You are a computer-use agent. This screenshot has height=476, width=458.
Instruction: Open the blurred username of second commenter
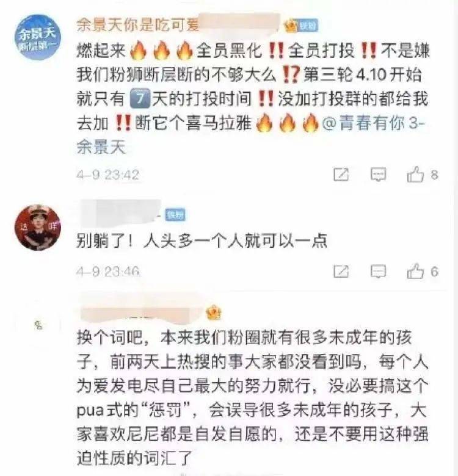(x=120, y=212)
